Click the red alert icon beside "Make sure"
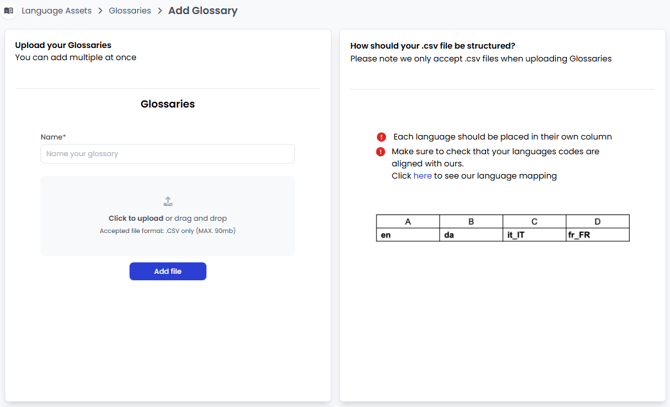Viewport: 670px width, 407px height. tap(381, 152)
